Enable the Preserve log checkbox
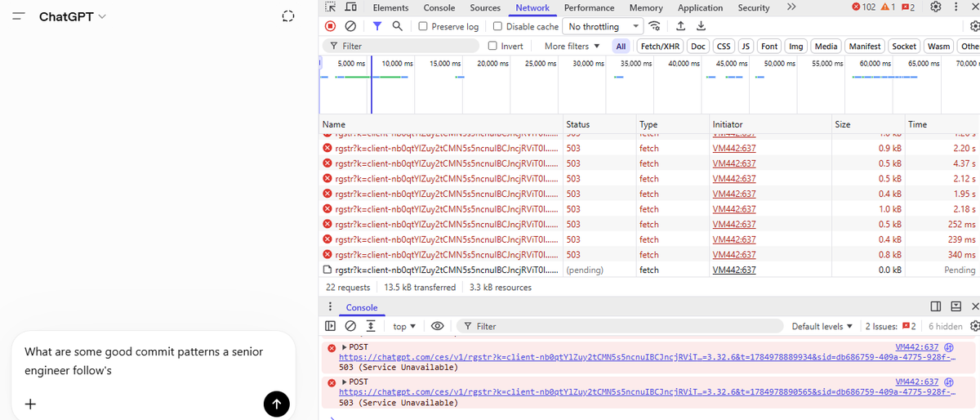Screen dimensions: 980x420 click(423, 26)
